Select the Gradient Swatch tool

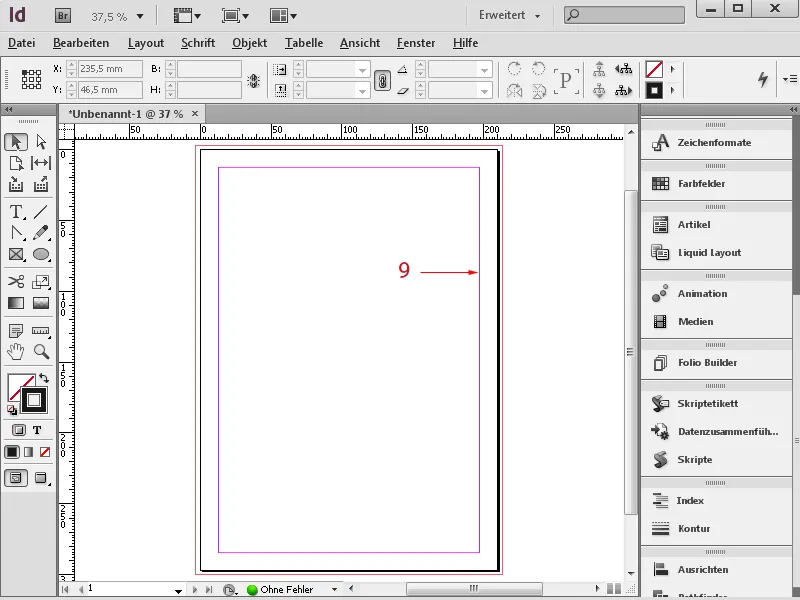pyautogui.click(x=16, y=303)
